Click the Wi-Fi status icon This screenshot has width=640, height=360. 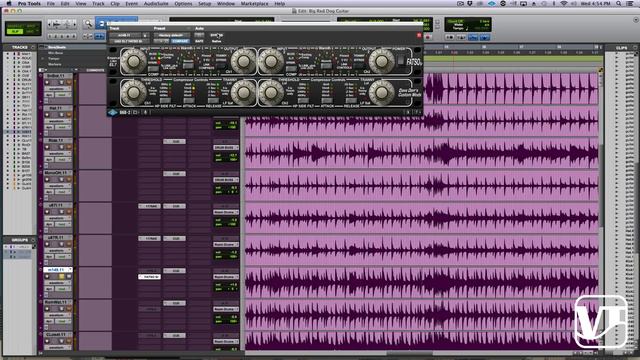tap(564, 3)
